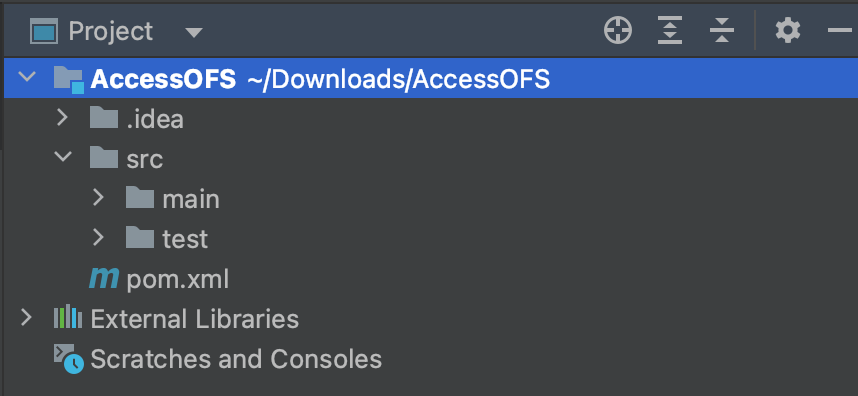
Task: Collapse the src folder chevron
Action: 63,157
